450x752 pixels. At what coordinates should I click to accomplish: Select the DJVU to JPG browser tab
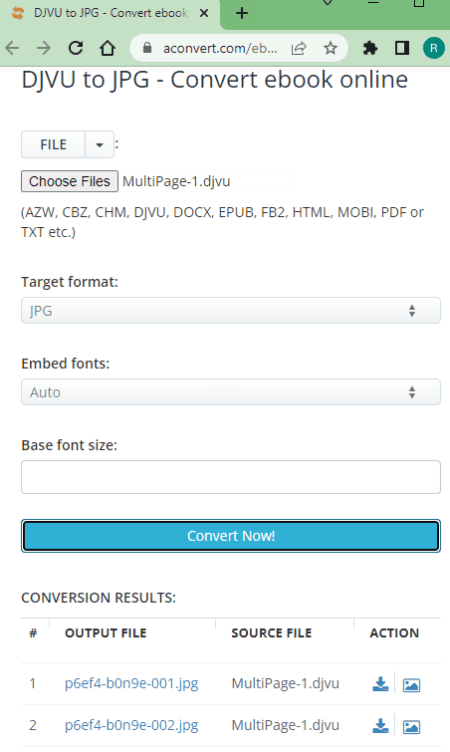(110, 13)
